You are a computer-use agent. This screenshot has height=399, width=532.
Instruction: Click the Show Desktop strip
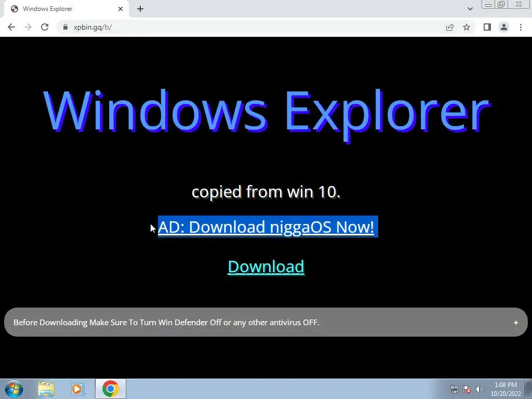pyautogui.click(x=528, y=389)
